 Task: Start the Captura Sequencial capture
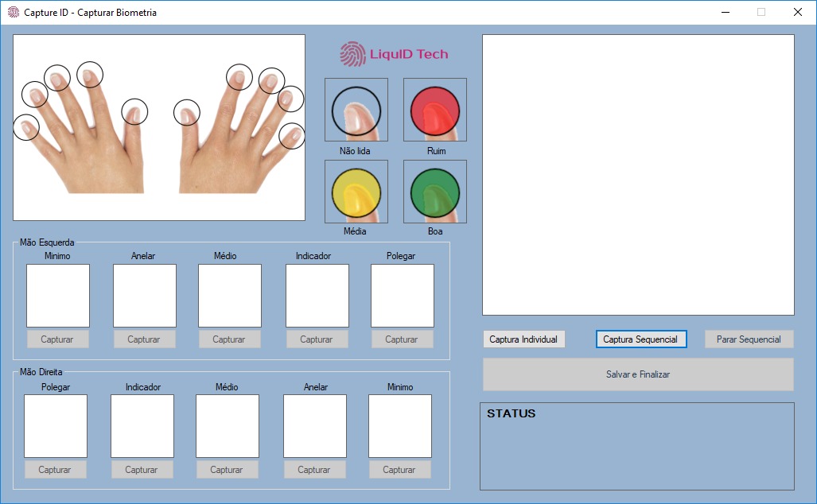(641, 339)
